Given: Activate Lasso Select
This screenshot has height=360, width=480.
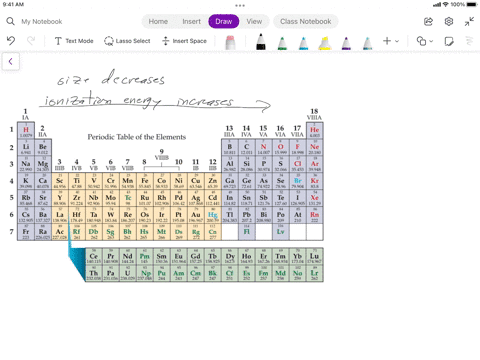Looking at the screenshot, I should coord(127,41).
